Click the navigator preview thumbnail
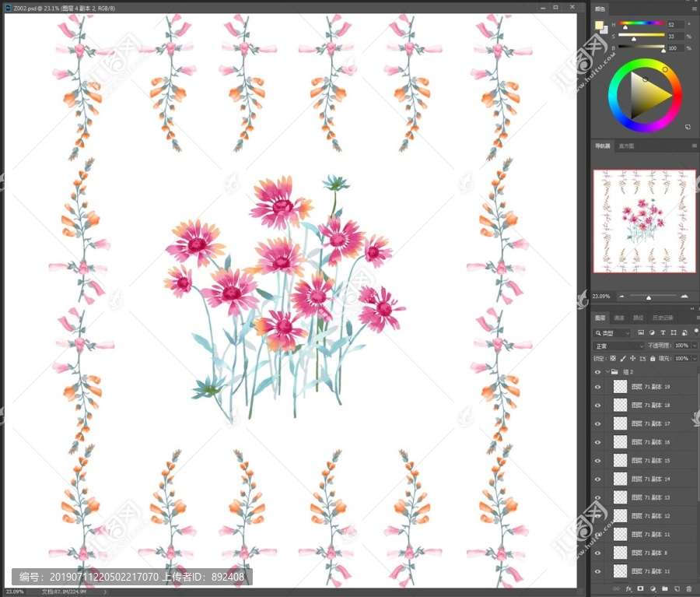Image resolution: width=700 pixels, height=597 pixels. [644, 221]
